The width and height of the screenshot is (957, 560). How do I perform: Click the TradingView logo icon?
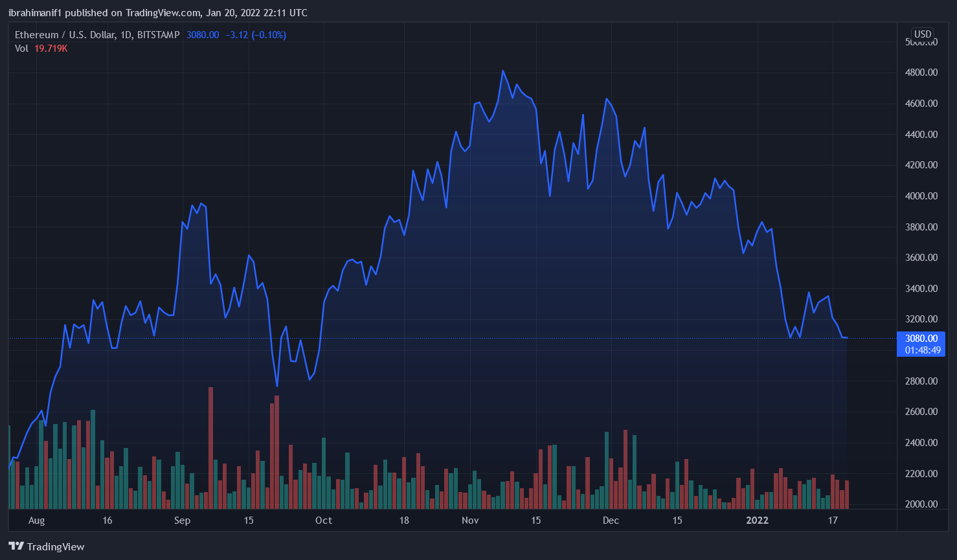click(16, 546)
